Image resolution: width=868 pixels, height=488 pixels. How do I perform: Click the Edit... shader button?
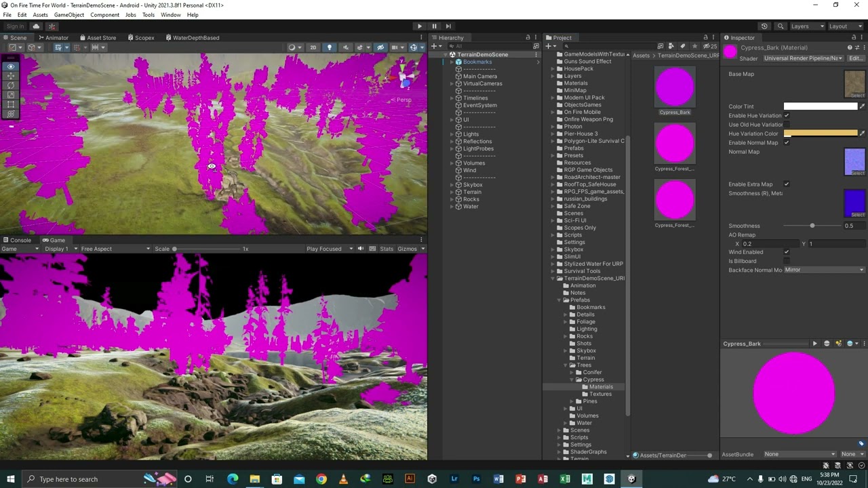click(856, 58)
